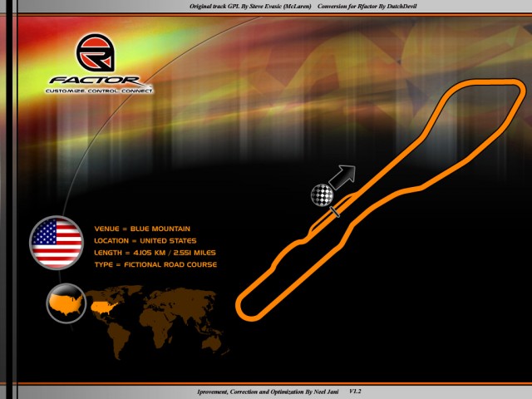532x399 pixels.
Task: Click the V1.2 version label
Action: (x=355, y=391)
